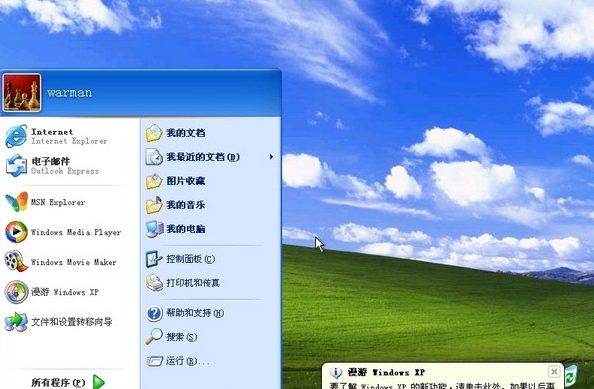This screenshot has height=389, width=594.
Task: Open 帮助和支持 (H) entry
Action: (x=195, y=313)
